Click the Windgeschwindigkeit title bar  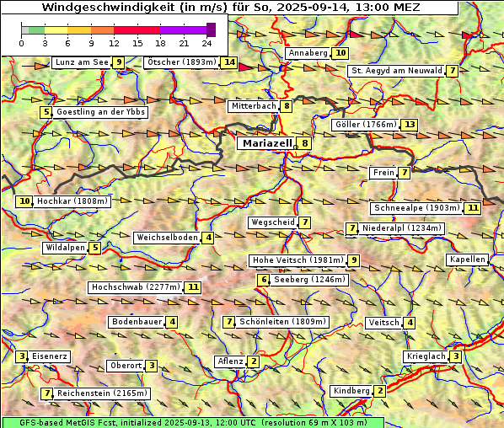point(230,7)
